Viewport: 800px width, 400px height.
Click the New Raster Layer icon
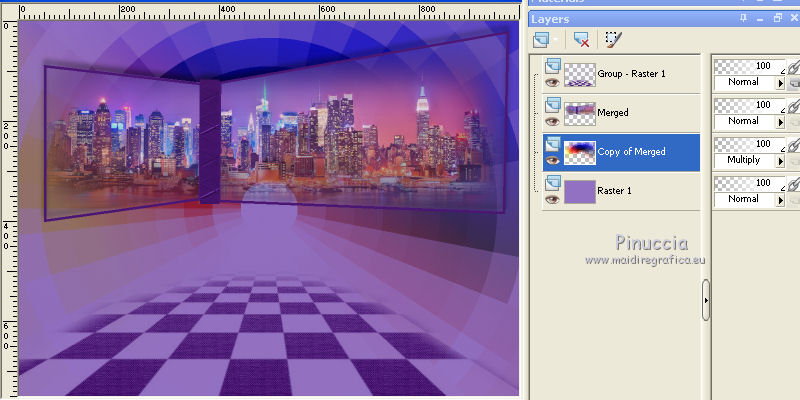(x=541, y=39)
